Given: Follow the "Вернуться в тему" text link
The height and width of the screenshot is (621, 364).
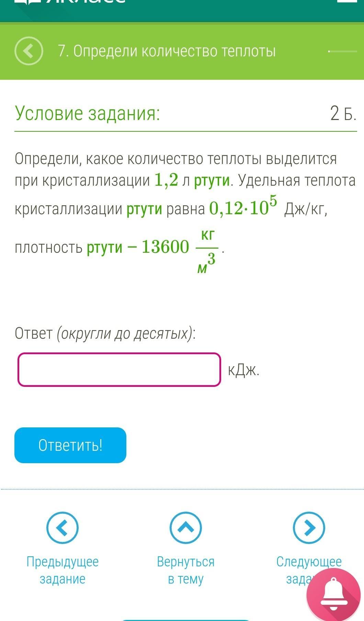Looking at the screenshot, I should coord(185,570).
